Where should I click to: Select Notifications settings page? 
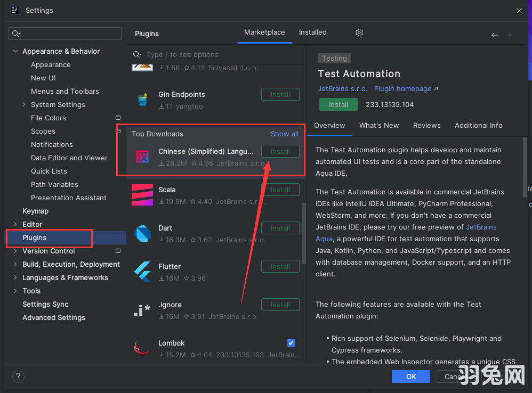52,145
